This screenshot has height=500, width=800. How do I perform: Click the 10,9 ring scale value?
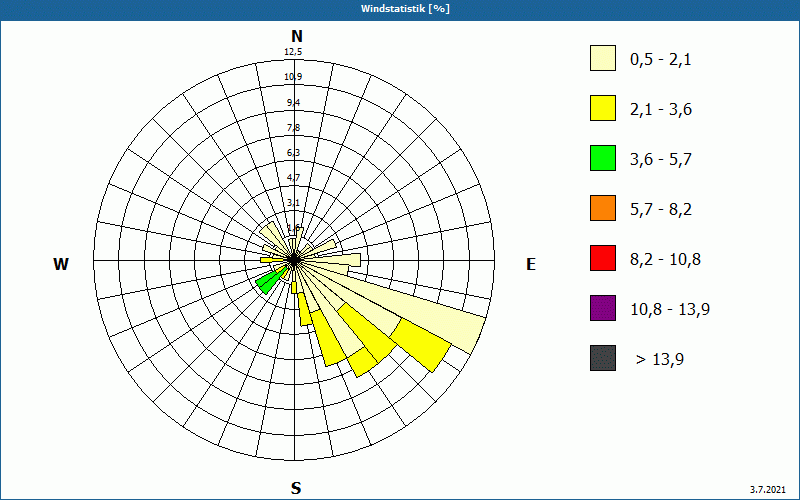293,77
